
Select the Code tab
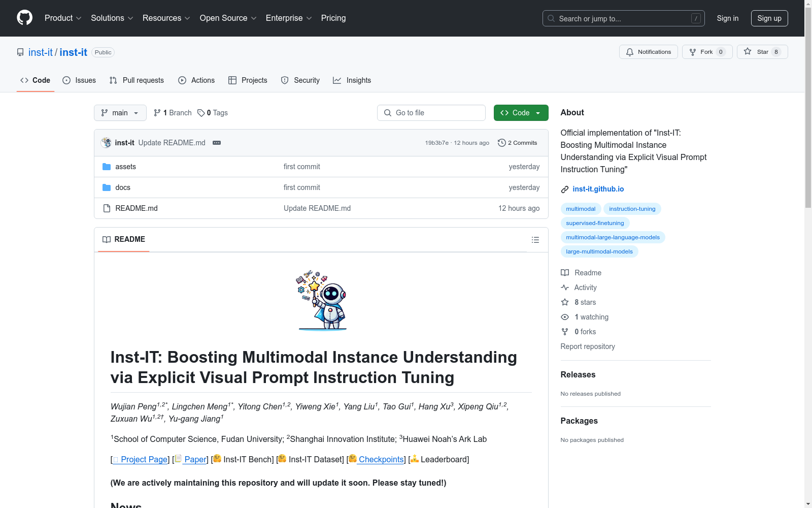click(x=36, y=80)
